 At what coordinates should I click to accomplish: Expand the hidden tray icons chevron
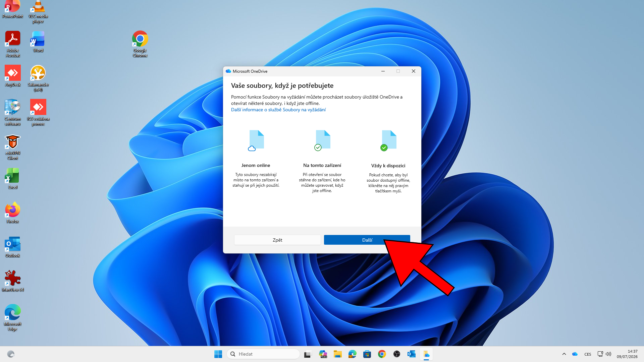[564, 354]
